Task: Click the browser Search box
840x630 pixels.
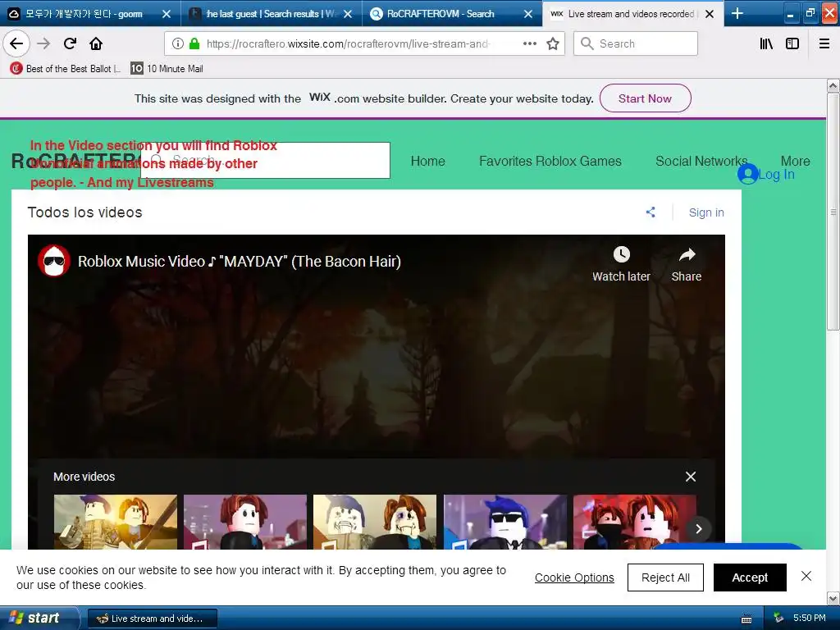Action: coord(636,43)
